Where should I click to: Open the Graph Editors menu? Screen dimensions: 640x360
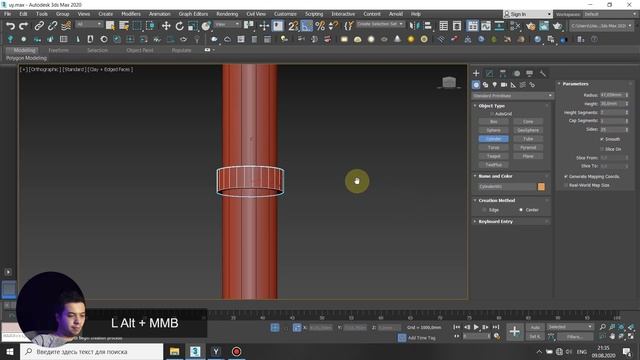coord(193,14)
